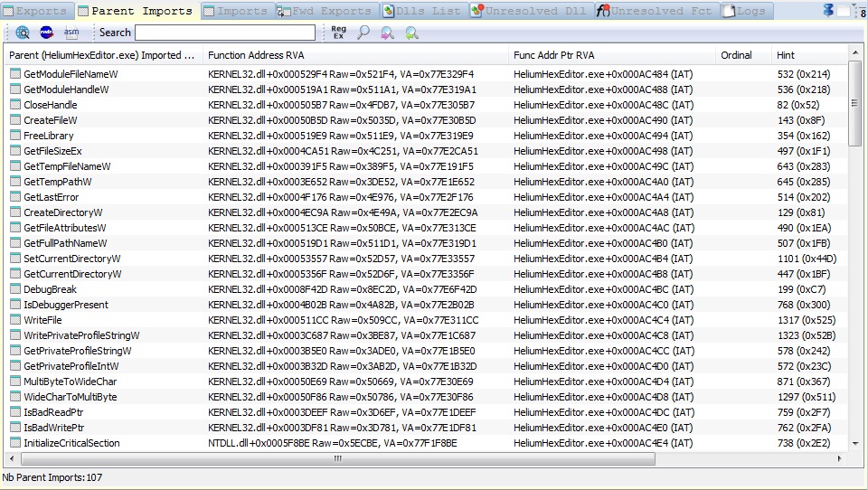Viewport: 868px width, 490px height.
Task: Click the row icon beside DebugBreak
Action: tap(15, 289)
